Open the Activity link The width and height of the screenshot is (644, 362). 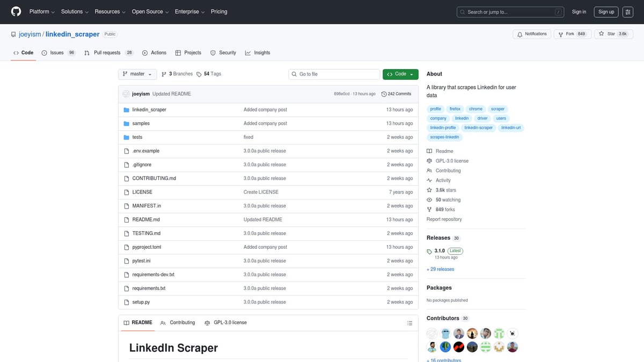pyautogui.click(x=439, y=180)
